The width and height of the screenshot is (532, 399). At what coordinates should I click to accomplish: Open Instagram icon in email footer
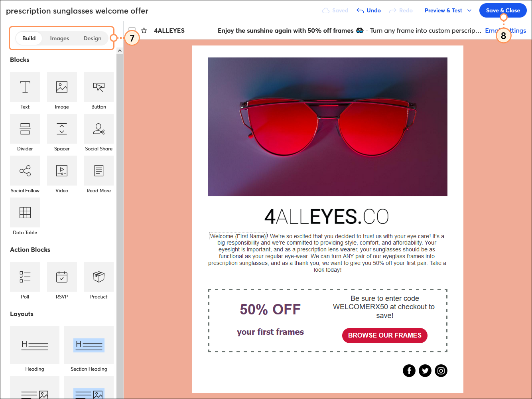441,371
